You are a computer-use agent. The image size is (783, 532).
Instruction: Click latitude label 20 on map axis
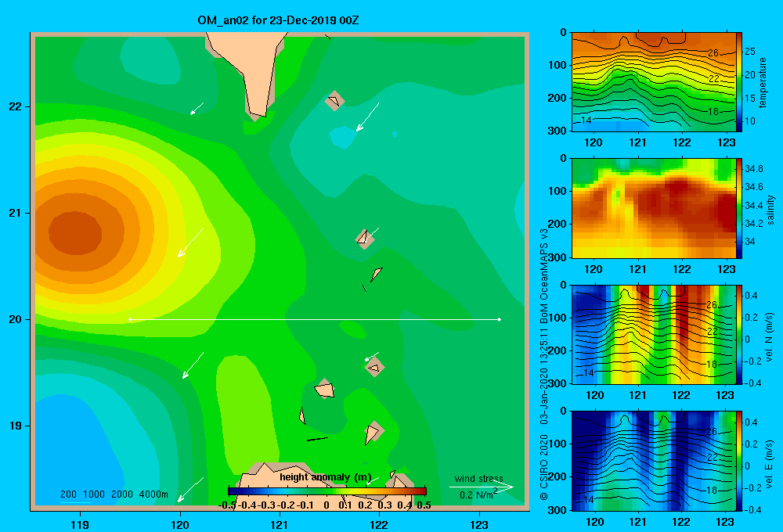[x=15, y=319]
